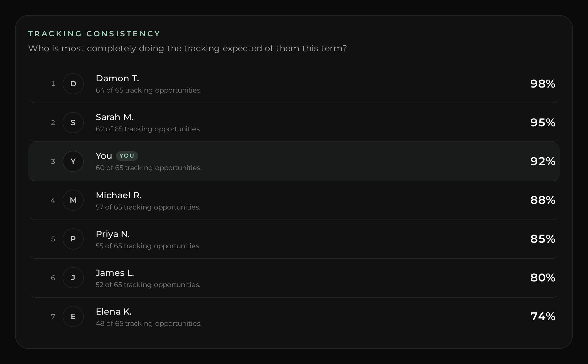Screen dimensions: 588x364
Task: Select the highlighted You leaderboard row
Action: (x=294, y=161)
